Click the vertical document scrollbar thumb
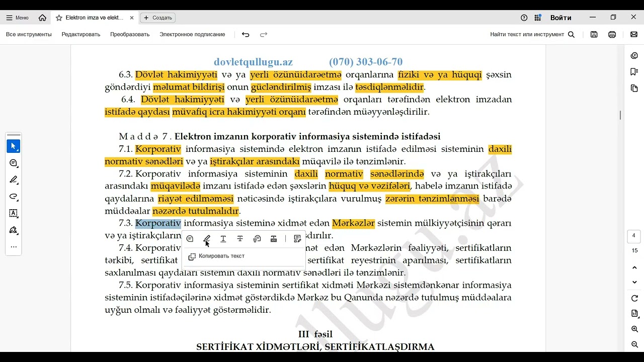Viewport: 644px width, 362px height. point(620,115)
